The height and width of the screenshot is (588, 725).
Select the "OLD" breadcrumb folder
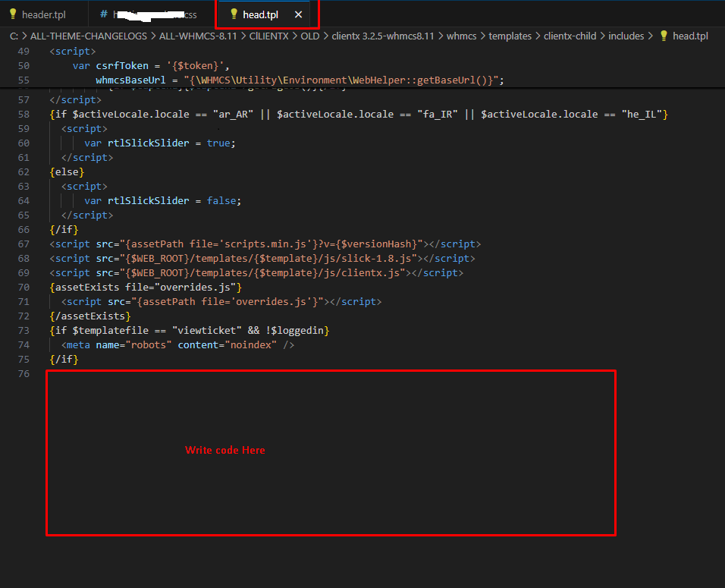(x=308, y=36)
